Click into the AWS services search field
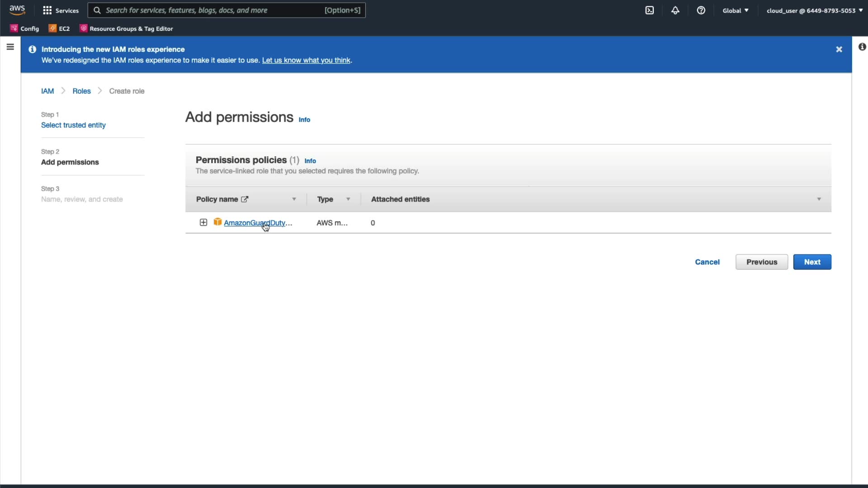 (x=212, y=10)
